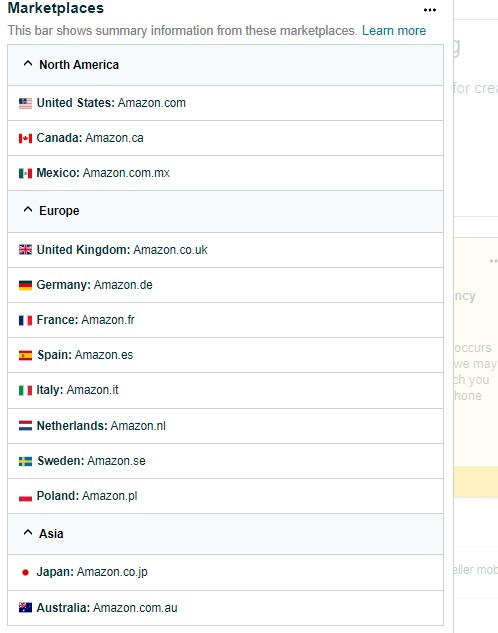Select Amazon.com United States entry text

click(x=152, y=103)
